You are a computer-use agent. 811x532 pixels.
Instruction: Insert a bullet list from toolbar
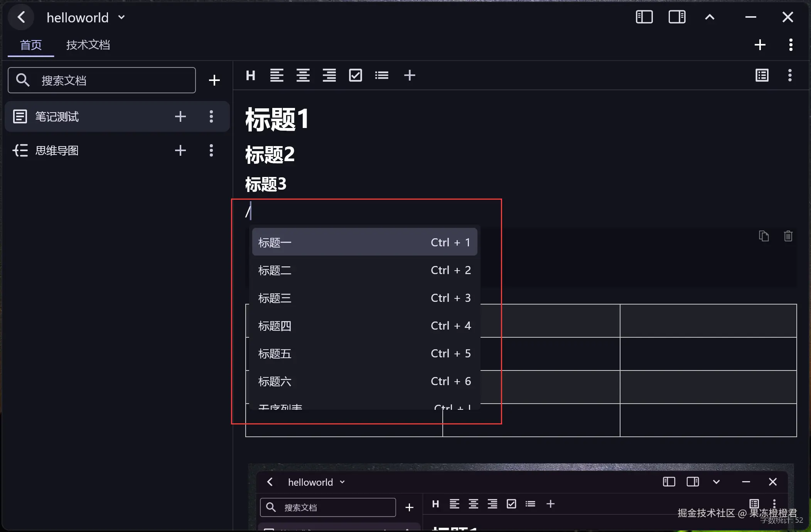pos(381,76)
